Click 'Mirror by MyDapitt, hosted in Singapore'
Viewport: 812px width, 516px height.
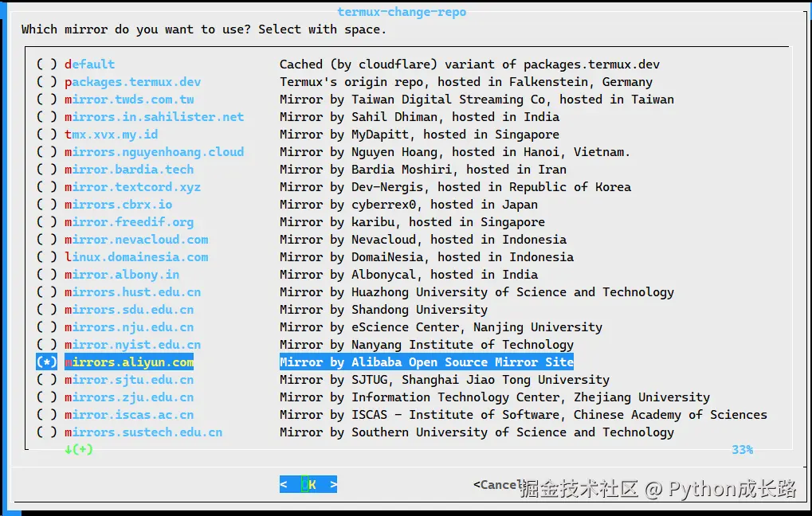(419, 135)
